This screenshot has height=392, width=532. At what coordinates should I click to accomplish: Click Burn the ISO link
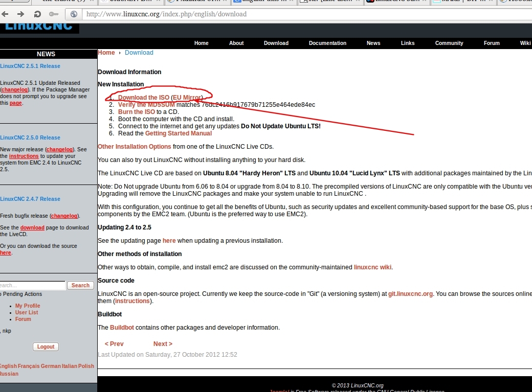tap(137, 112)
